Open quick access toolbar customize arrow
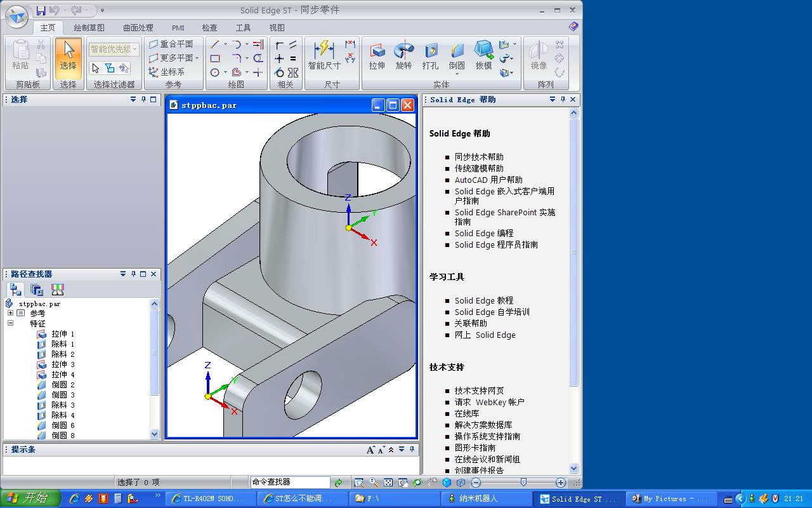Screen dimensions: 812x508 pos(103,10)
